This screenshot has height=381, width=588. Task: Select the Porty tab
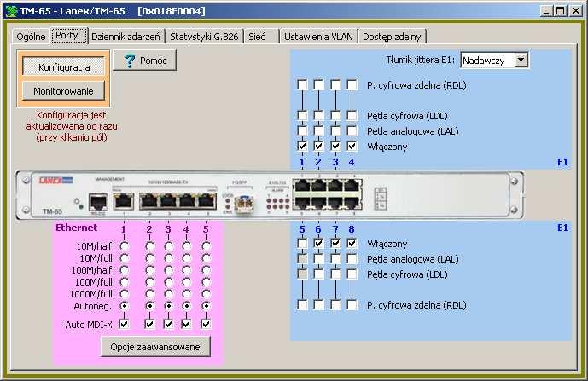[x=70, y=36]
